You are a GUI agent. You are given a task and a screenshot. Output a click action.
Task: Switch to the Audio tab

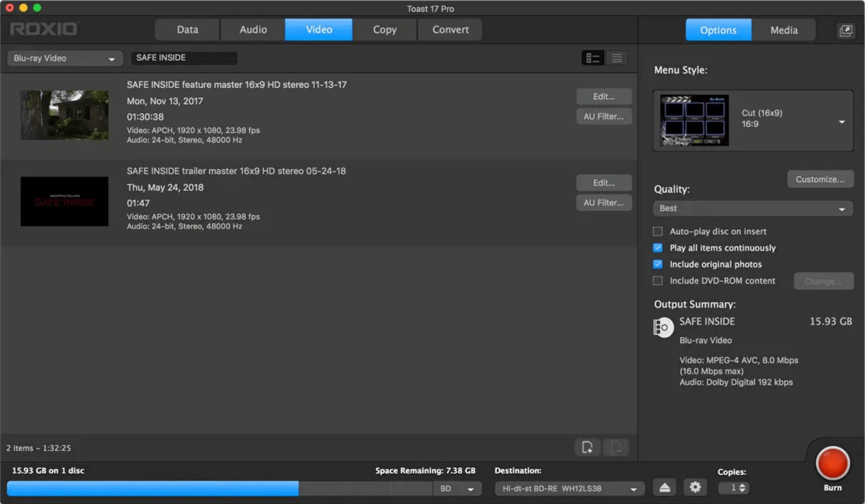253,30
